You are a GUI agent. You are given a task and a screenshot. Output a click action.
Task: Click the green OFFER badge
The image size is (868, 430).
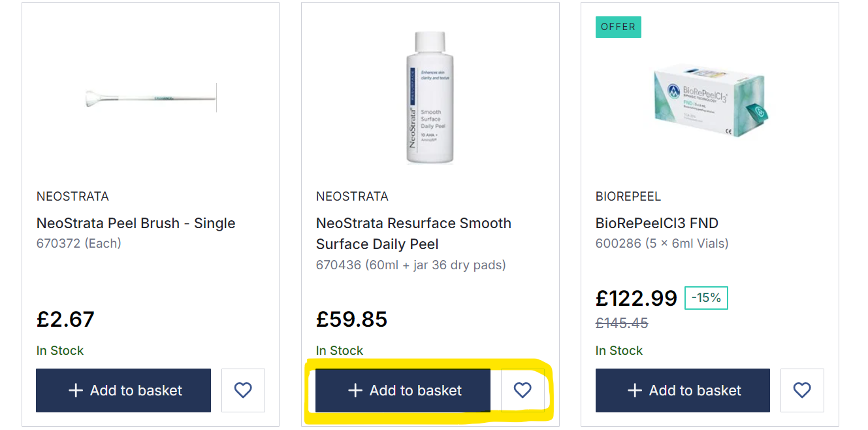tap(619, 27)
